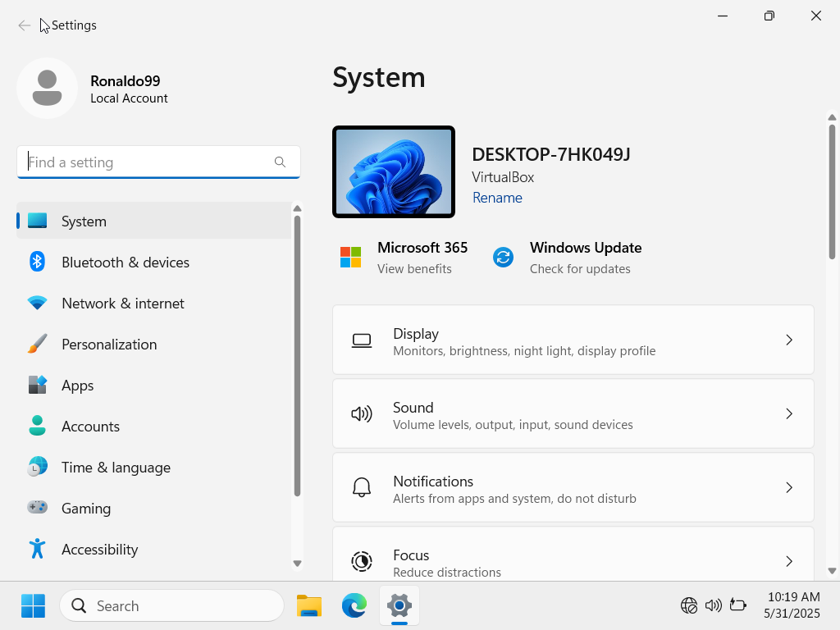Open Time & language settings
Screen dimensions: 840x630
pyautogui.click(x=153, y=467)
